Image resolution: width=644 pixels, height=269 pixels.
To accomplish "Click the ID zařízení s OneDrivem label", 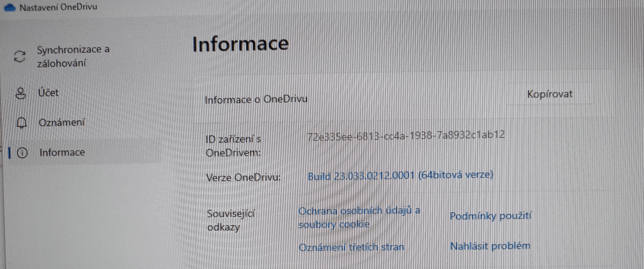I will point(234,147).
